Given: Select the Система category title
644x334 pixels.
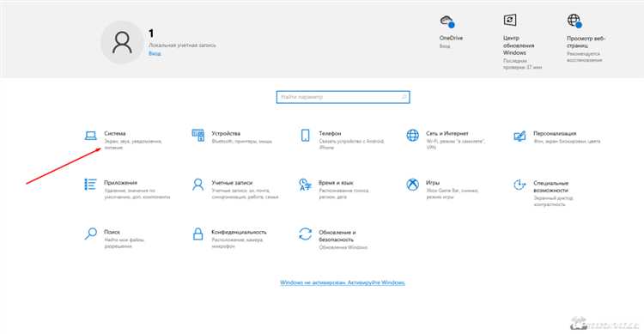Looking at the screenshot, I should pos(115,134).
